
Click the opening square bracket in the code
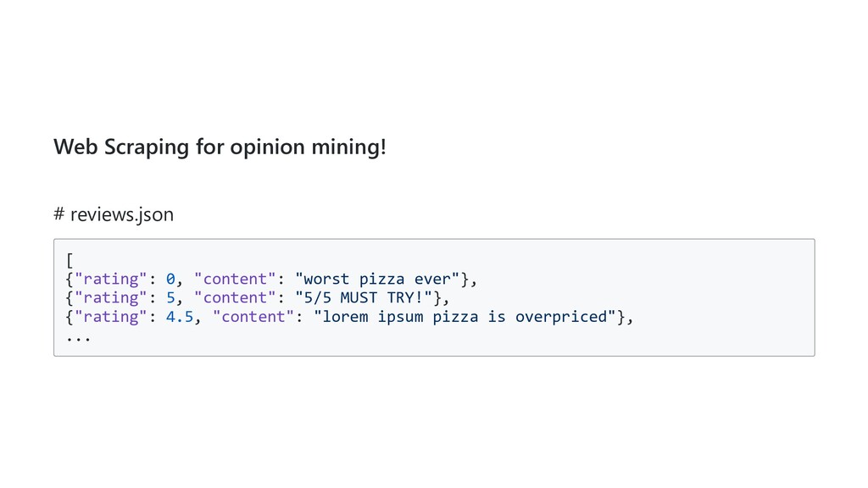click(70, 260)
